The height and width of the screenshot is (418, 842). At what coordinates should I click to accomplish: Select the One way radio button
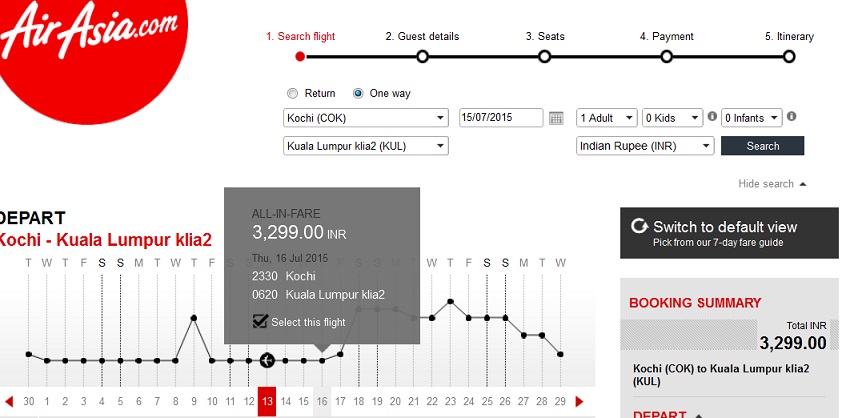click(358, 93)
